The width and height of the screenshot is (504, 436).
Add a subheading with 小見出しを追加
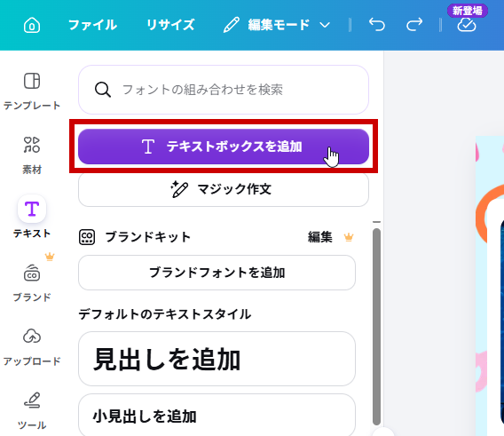pos(217,415)
